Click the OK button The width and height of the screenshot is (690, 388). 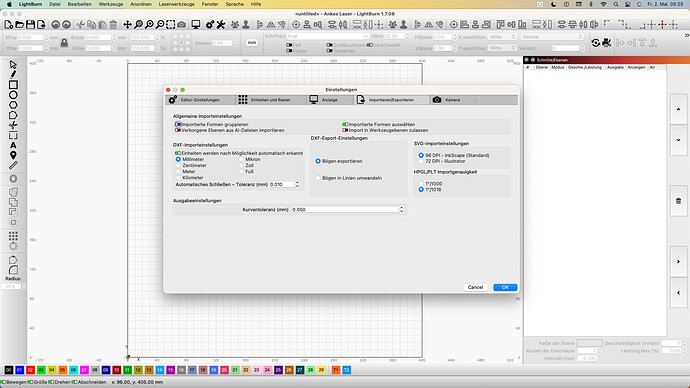[x=505, y=287]
